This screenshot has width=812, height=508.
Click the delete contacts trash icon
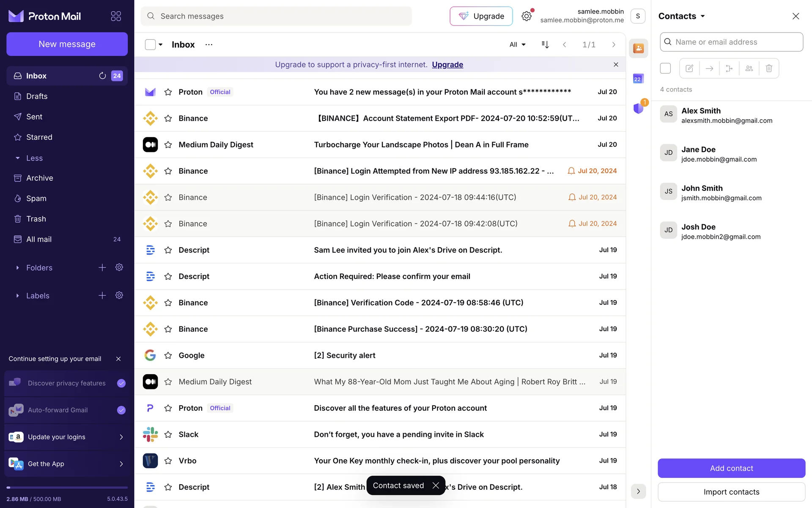coord(769,68)
